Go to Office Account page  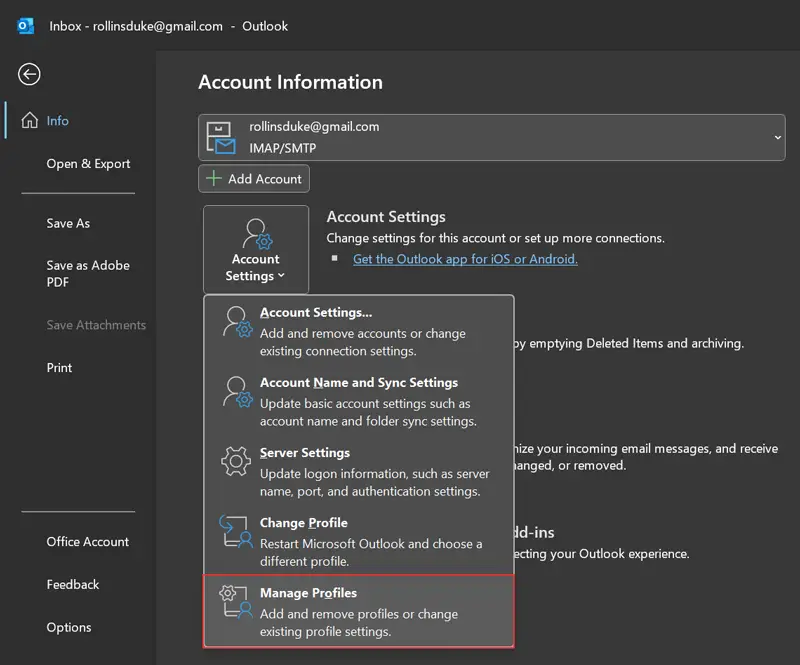click(88, 542)
